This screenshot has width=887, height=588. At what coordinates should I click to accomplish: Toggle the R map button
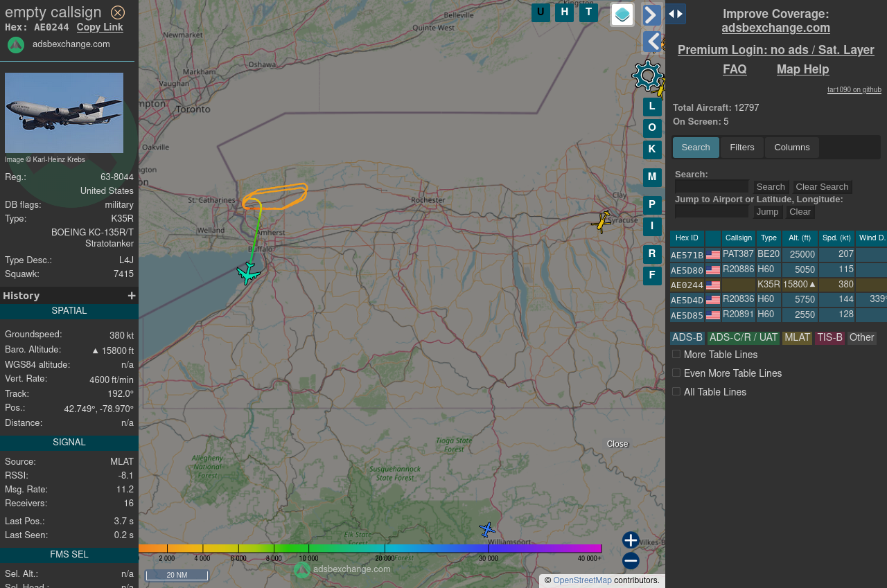coord(652,254)
